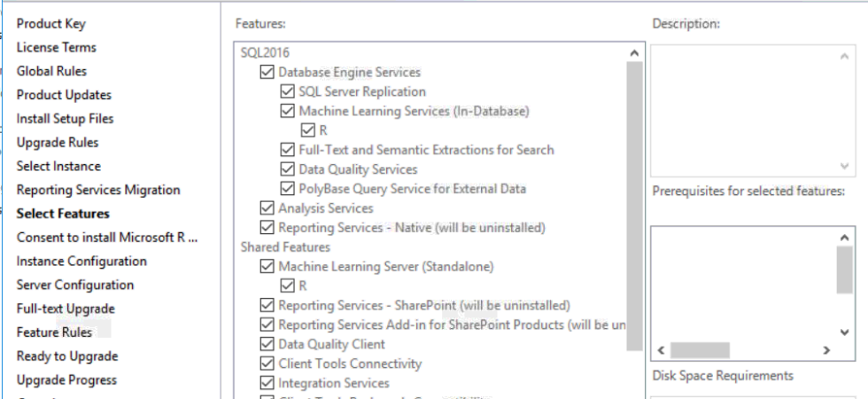Viewport: 868px width, 399px height.
Task: Uncheck the Database Engine Services checkbox
Action: tap(267, 73)
